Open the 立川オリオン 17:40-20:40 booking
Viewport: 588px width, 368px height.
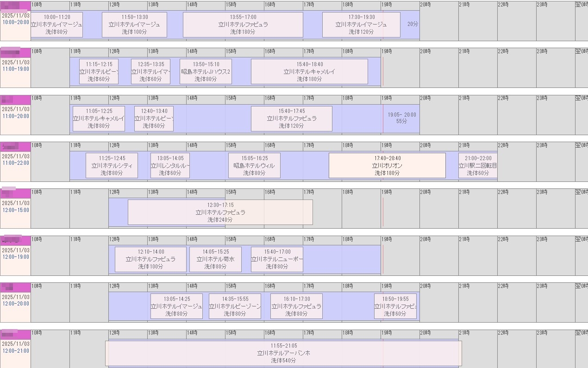[387, 165]
